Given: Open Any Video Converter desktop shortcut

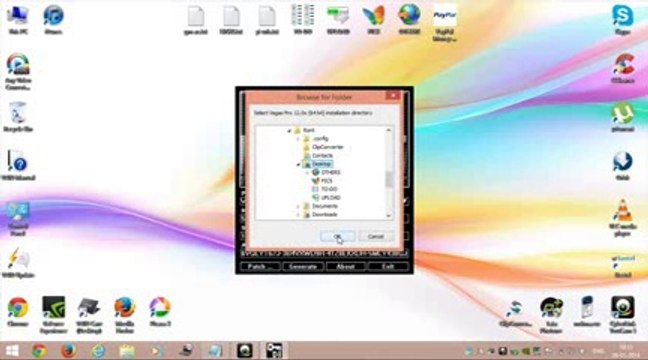Looking at the screenshot, I should (18, 71).
